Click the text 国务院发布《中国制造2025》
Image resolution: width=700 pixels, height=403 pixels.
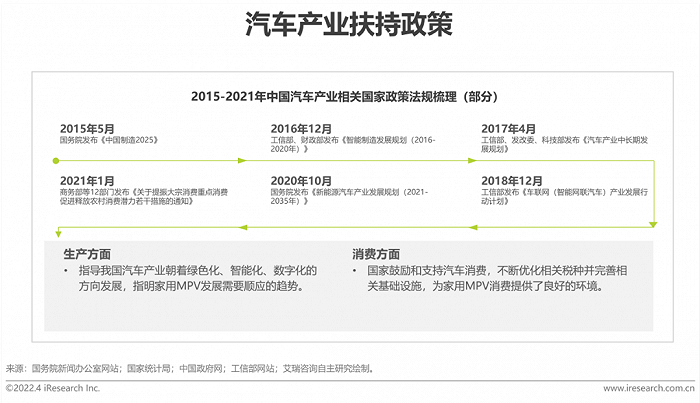[109, 140]
